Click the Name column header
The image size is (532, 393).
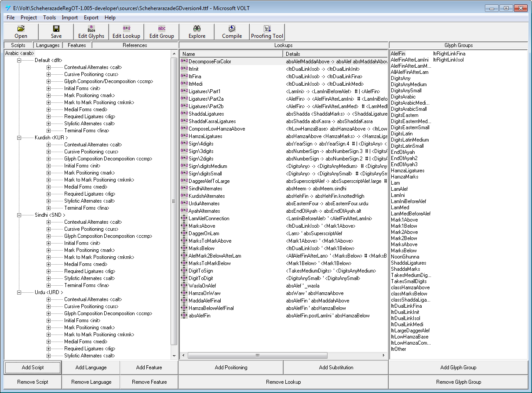tap(231, 54)
